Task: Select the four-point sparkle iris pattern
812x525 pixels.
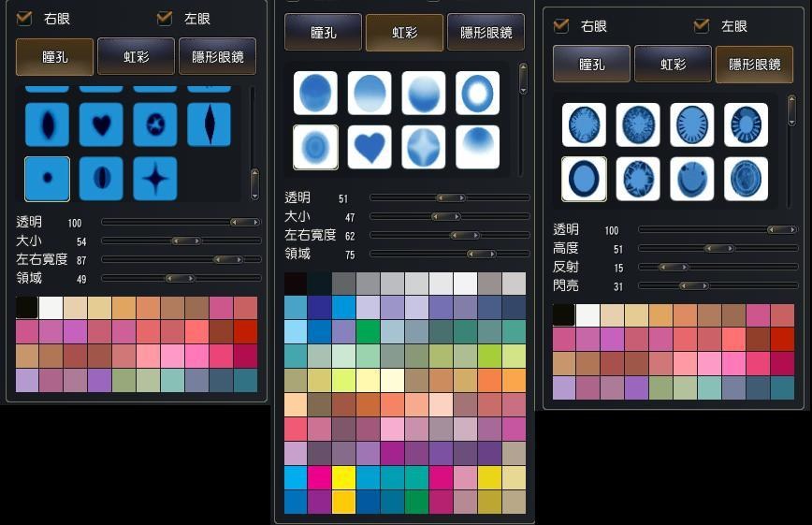Action: [x=423, y=147]
